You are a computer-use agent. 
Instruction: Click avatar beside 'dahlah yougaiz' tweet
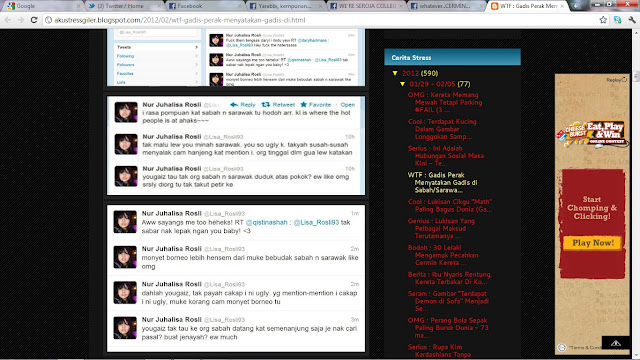point(125,293)
